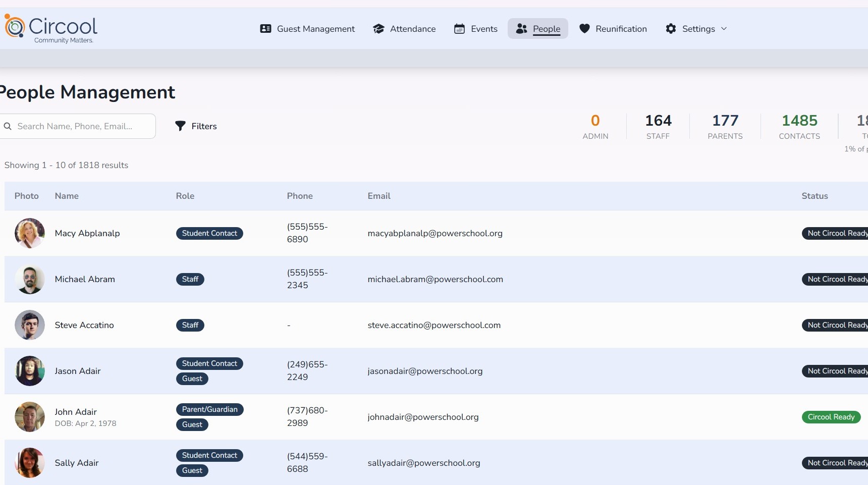Open the Filters panel
Viewport: 868px width, 485px height.
point(196,126)
